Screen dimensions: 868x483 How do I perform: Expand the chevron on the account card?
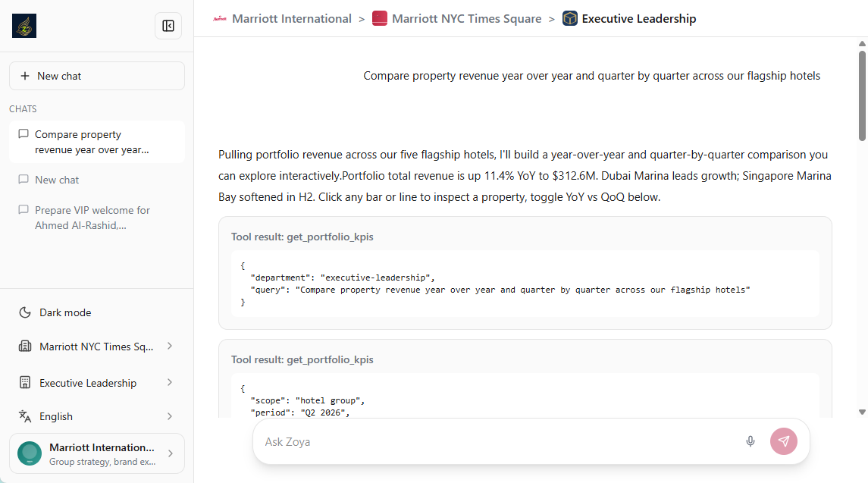(x=171, y=453)
